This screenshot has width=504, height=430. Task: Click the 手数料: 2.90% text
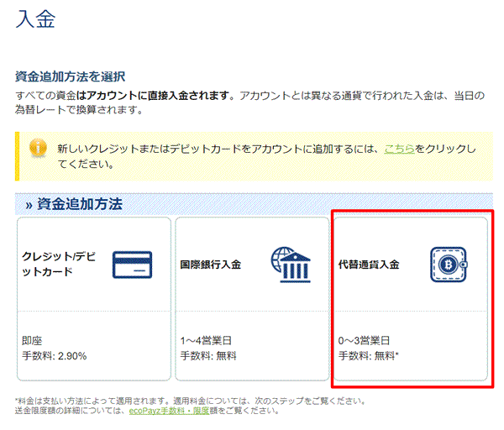55,356
